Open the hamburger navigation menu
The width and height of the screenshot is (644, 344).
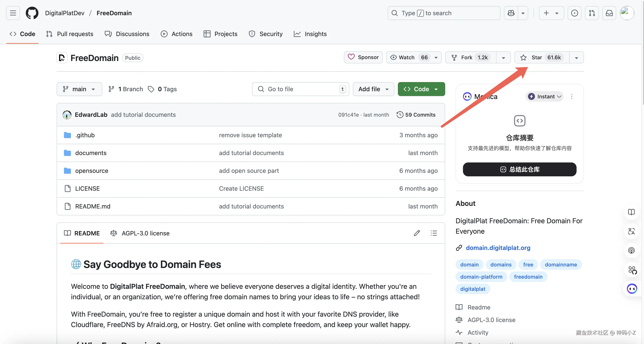tap(13, 13)
